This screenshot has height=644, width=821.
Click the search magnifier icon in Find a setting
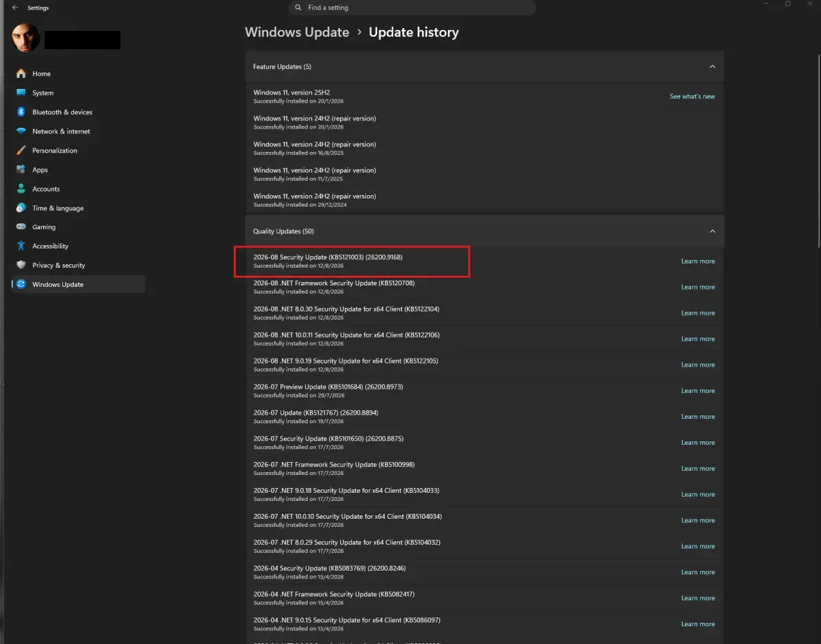(298, 8)
